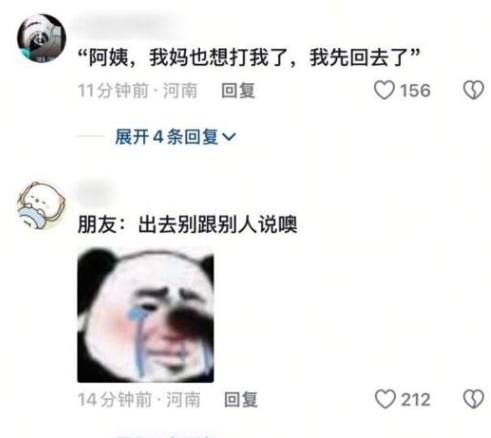Screen dimensions: 491x438
Task: Click the 156 like count
Action: pyautogui.click(x=415, y=91)
